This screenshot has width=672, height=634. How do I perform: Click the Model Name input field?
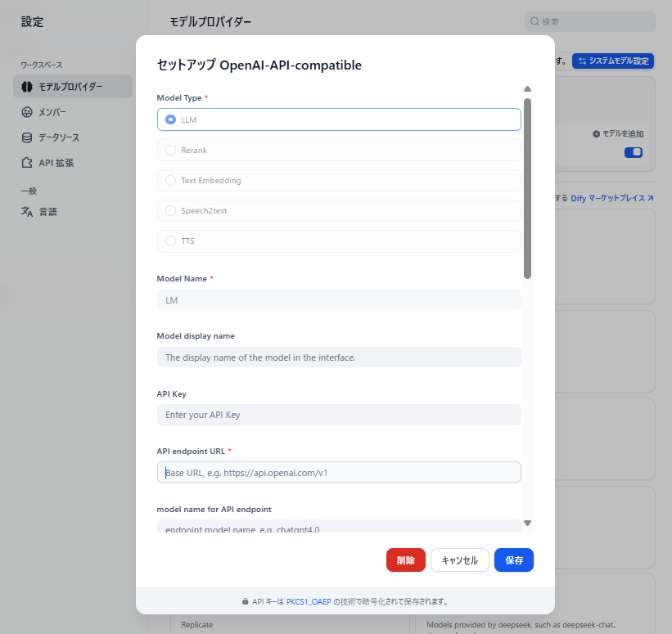tap(338, 300)
